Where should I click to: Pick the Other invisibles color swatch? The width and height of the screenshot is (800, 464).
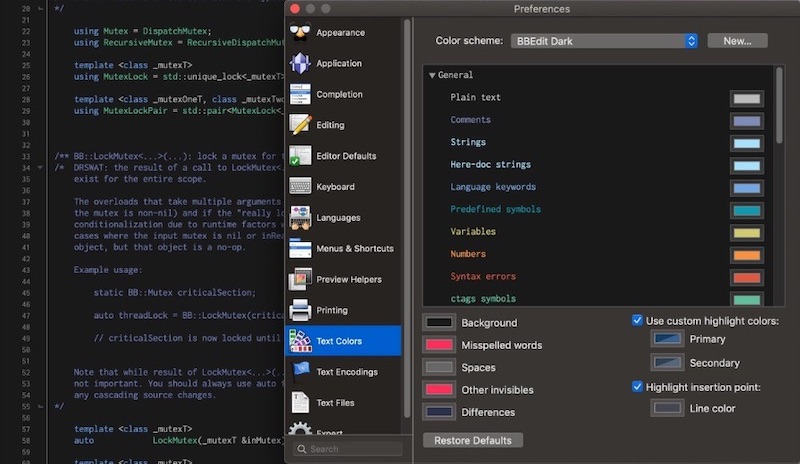pos(439,389)
